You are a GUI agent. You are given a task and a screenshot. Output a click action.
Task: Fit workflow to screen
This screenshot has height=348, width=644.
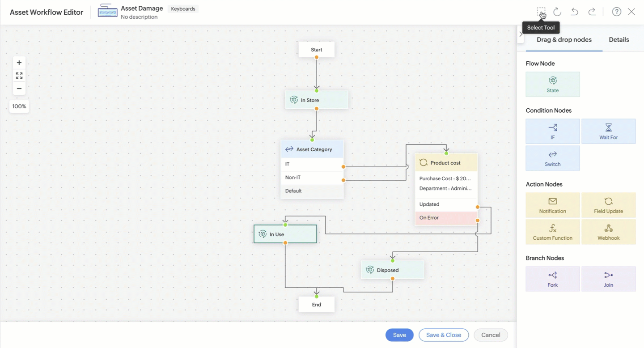[19, 76]
